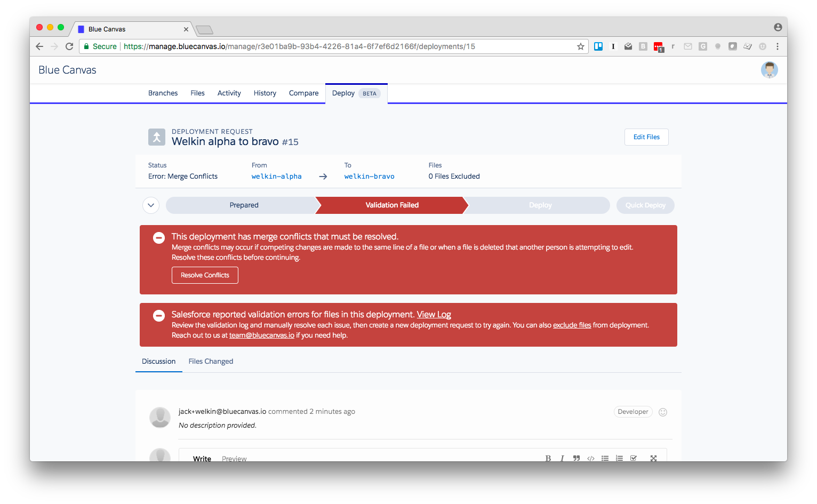The width and height of the screenshot is (817, 504).
Task: Open Chrome three-dot menu
Action: (778, 46)
